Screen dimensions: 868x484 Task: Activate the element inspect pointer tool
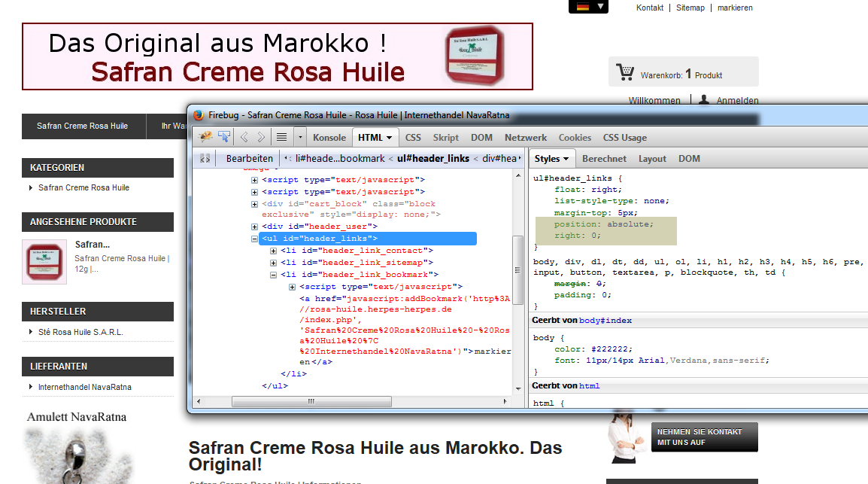(x=224, y=137)
